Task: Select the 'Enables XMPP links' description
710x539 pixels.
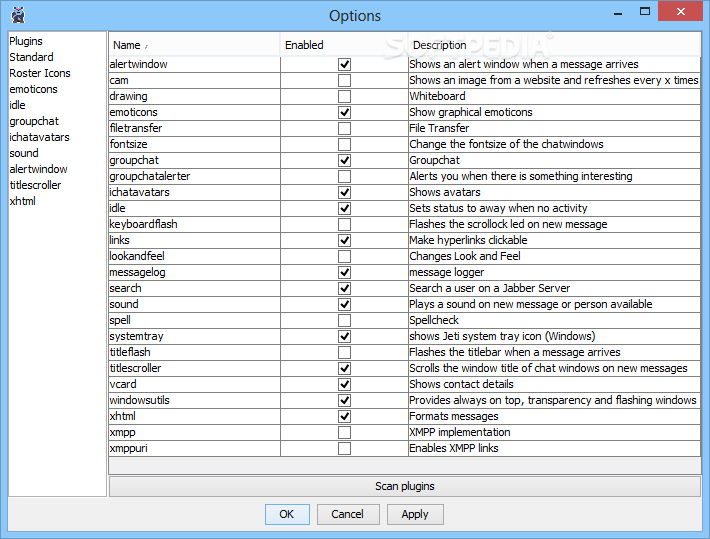Action: [x=554, y=448]
